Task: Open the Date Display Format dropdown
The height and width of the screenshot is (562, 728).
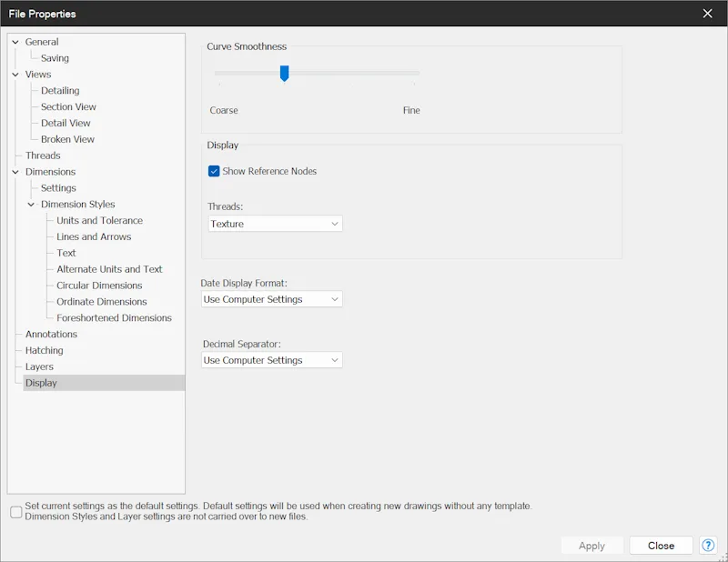Action: click(x=271, y=299)
